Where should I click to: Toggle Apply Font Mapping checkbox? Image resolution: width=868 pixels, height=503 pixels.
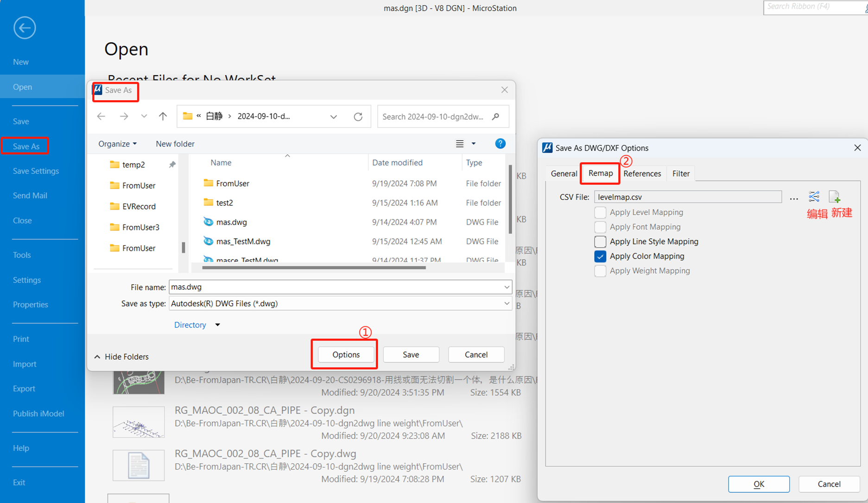600,227
